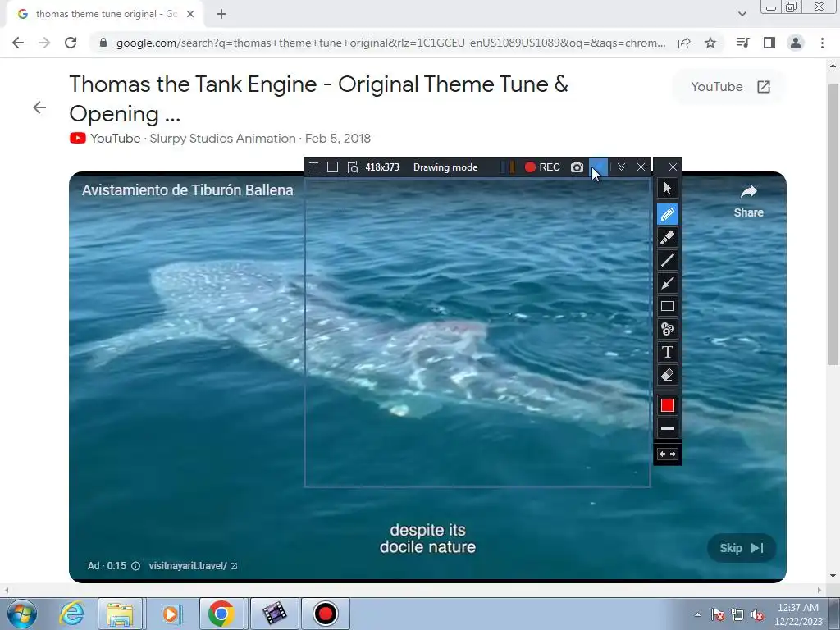
Task: Open the film clapper app in taskbar
Action: tap(274, 614)
